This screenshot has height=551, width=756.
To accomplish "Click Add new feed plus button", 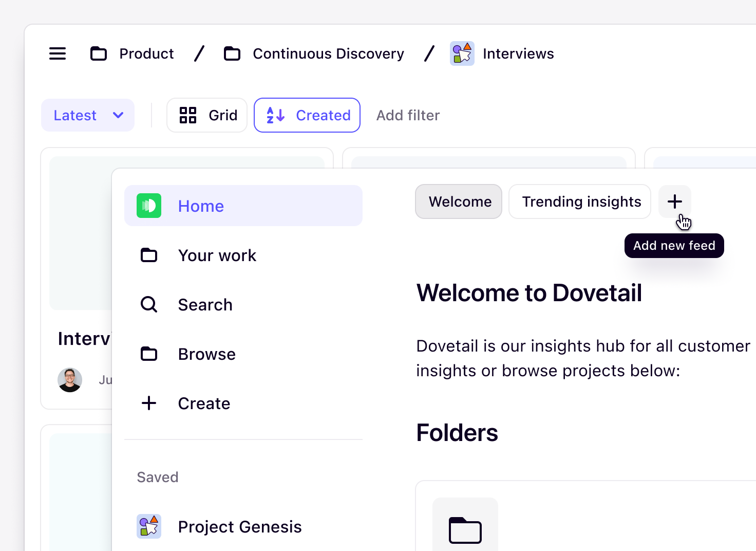I will pyautogui.click(x=674, y=201).
